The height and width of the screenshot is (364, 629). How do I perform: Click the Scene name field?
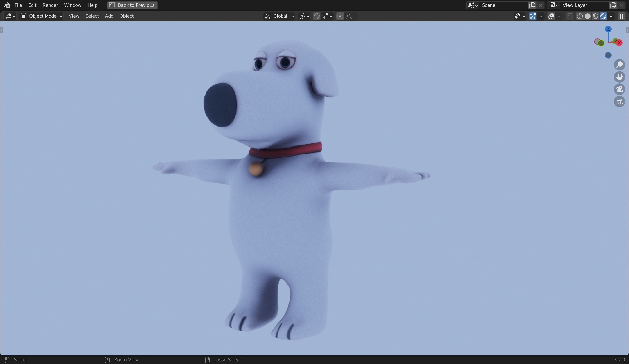[x=504, y=5]
